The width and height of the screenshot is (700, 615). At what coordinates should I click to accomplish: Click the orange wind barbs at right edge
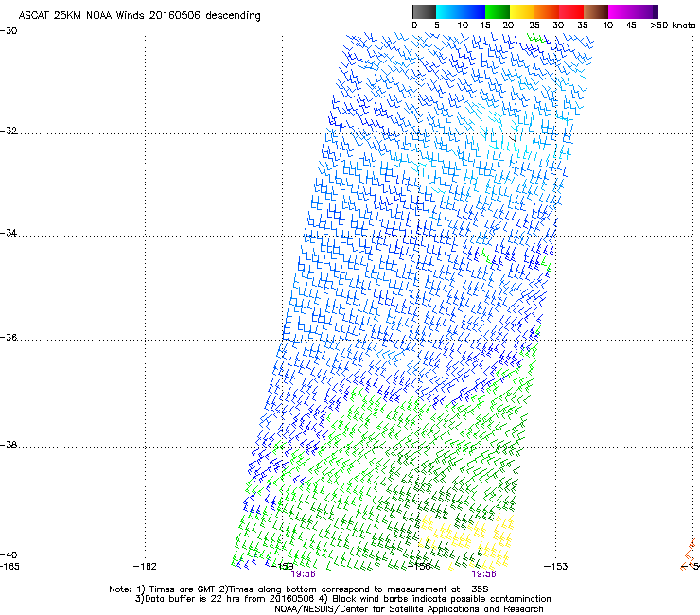pos(690,555)
